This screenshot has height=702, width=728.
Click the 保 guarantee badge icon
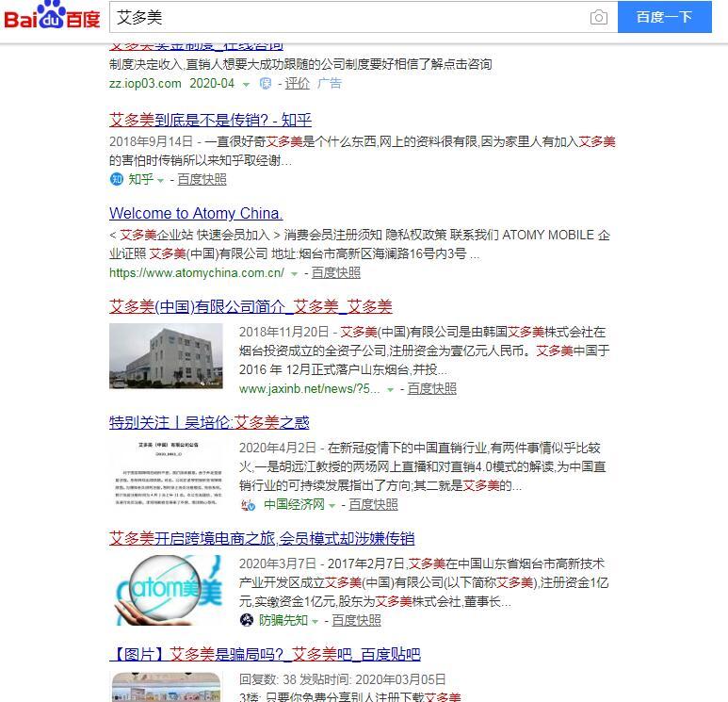pos(265,84)
